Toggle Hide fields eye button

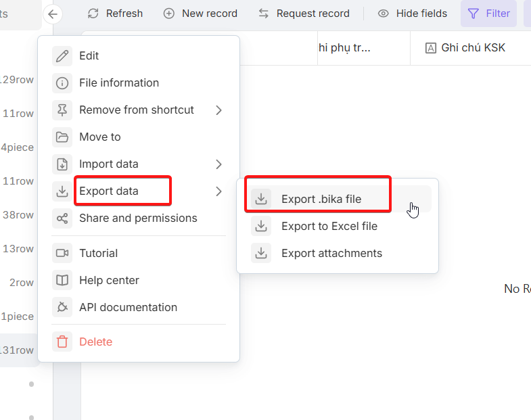[x=412, y=14]
